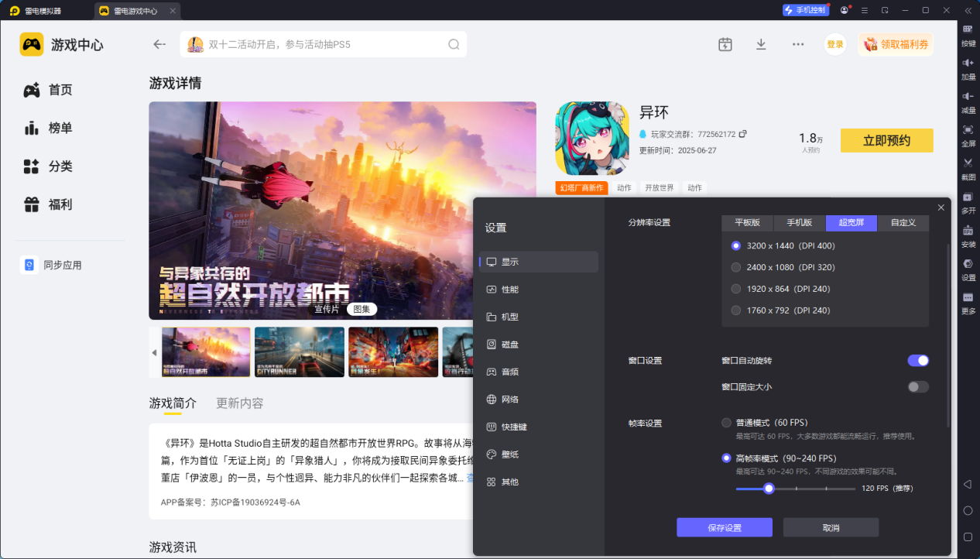Viewport: 980px width, 559px height.
Task: Switch to 平板版 resolution tab
Action: pyautogui.click(x=748, y=223)
